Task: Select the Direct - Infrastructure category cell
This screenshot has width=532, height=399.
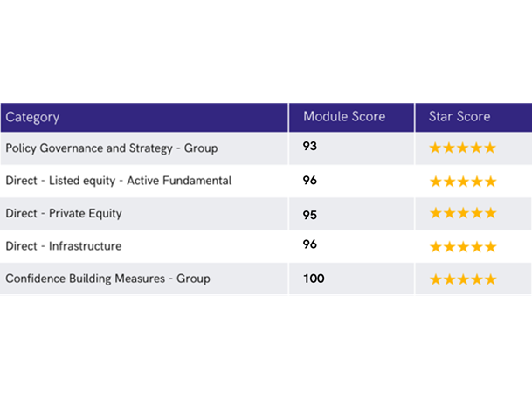Action: [64, 246]
